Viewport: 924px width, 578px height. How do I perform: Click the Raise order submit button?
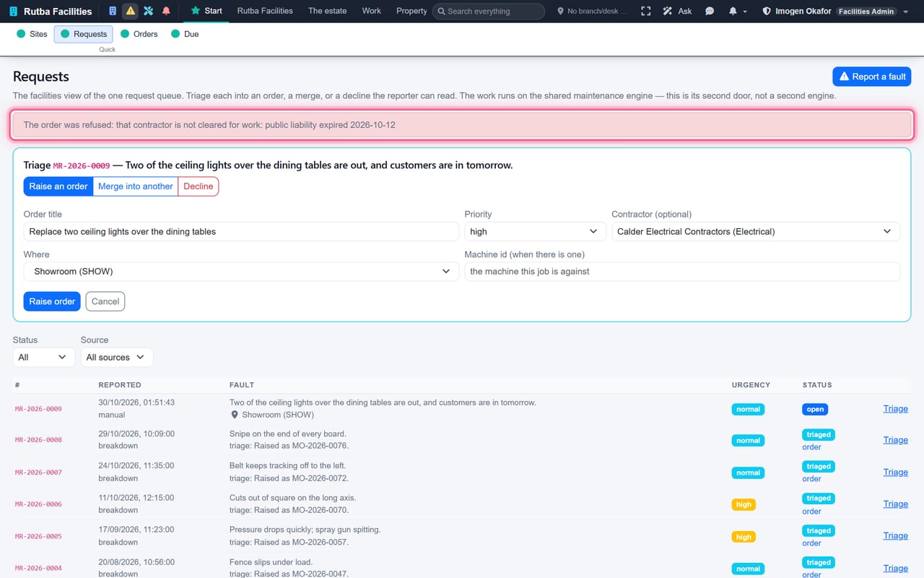[x=52, y=301]
